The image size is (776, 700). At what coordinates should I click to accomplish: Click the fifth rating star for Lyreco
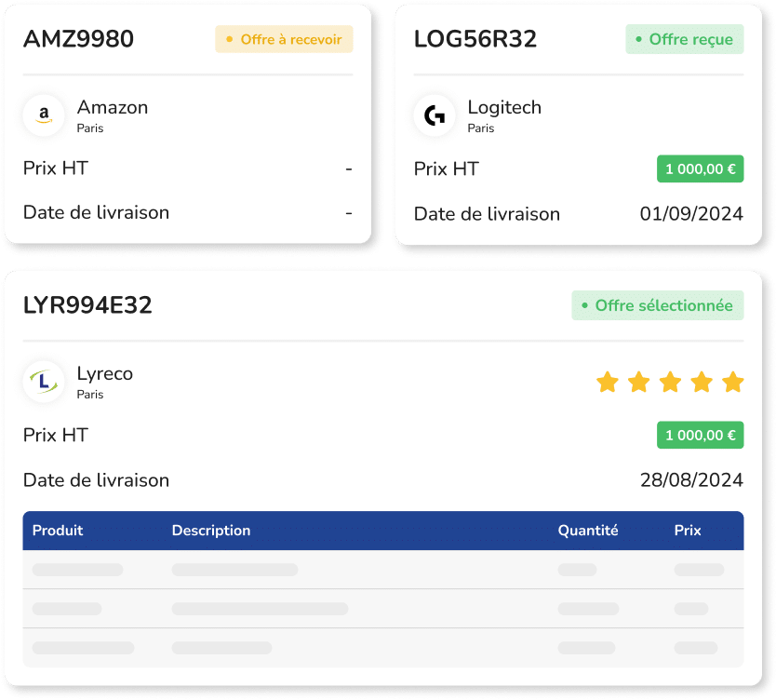point(733,382)
